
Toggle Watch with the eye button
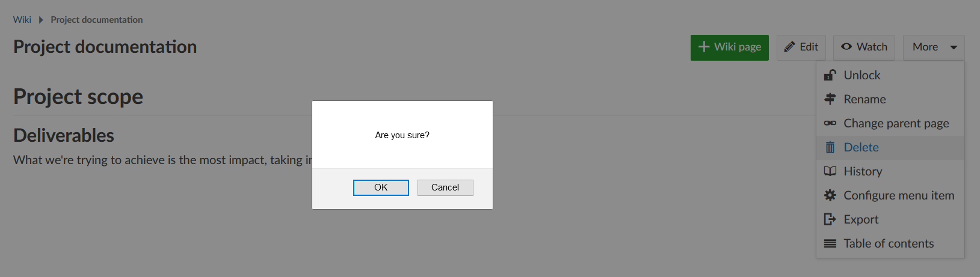pos(864,47)
